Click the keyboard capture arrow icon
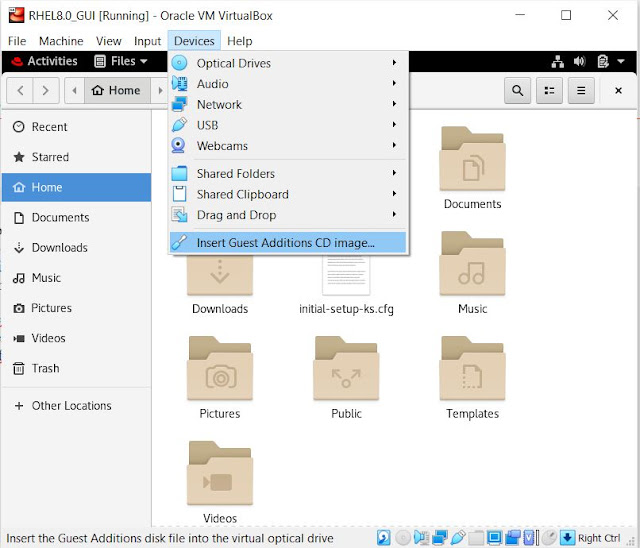This screenshot has height=548, width=640. pos(567,537)
